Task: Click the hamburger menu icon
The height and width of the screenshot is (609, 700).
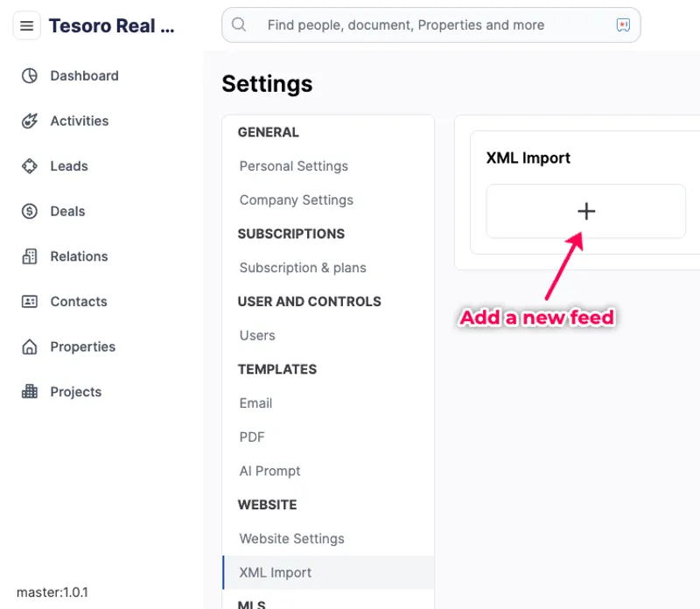Action: [x=26, y=26]
